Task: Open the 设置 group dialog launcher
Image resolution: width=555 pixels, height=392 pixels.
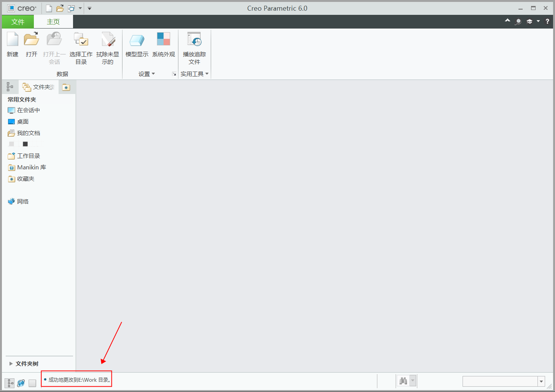Action: click(174, 74)
